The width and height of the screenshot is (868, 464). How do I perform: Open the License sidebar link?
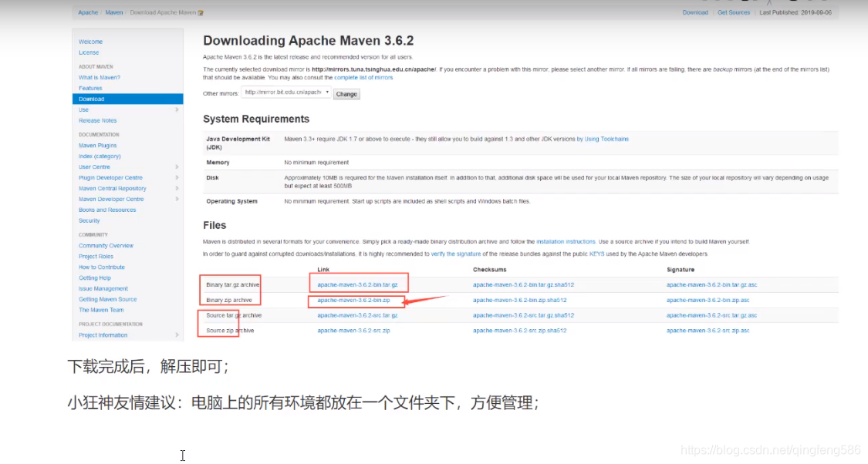(x=89, y=52)
